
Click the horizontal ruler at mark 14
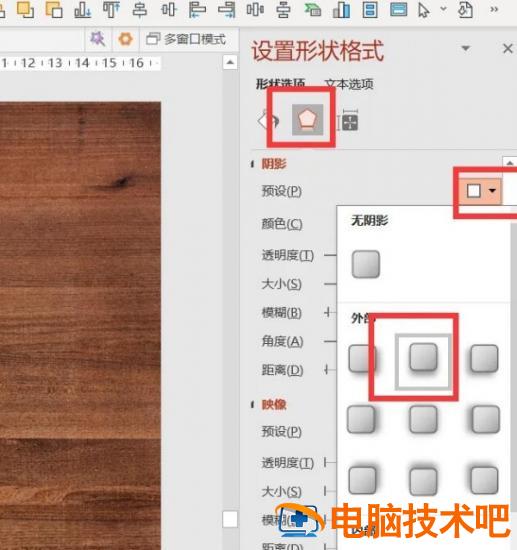[82, 63]
